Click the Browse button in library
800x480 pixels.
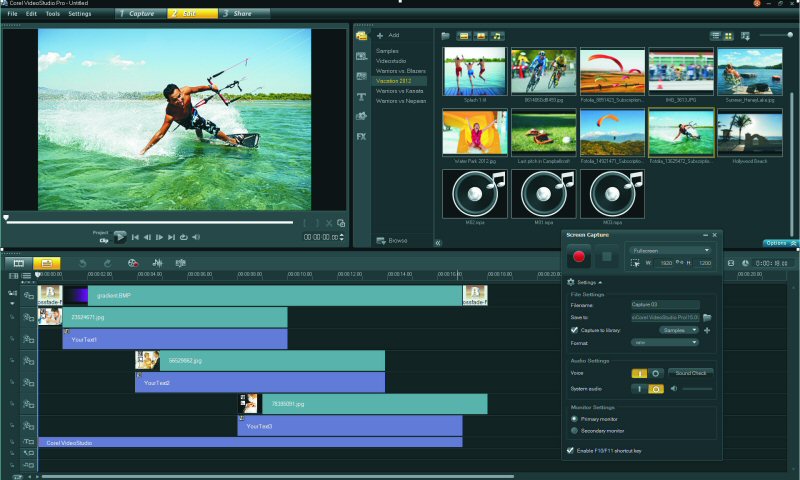tap(391, 241)
